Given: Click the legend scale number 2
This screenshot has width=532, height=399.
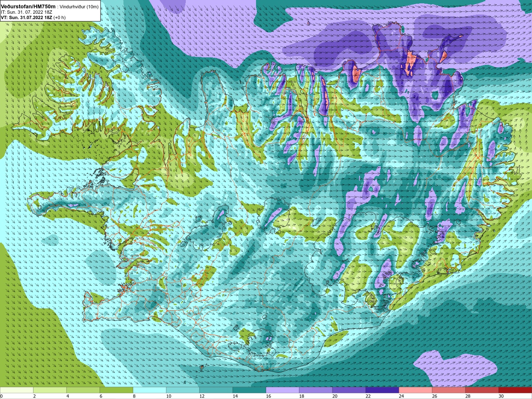Looking at the screenshot, I should tap(34, 396).
